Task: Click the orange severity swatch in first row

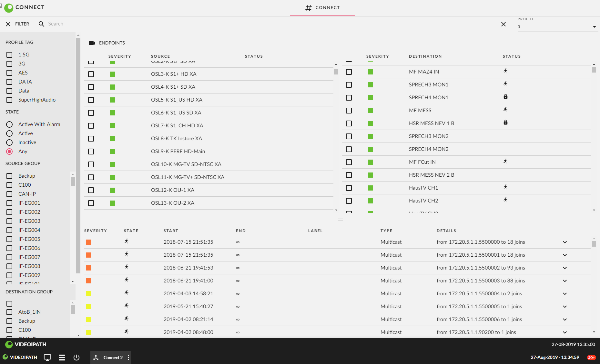Action: (x=88, y=242)
